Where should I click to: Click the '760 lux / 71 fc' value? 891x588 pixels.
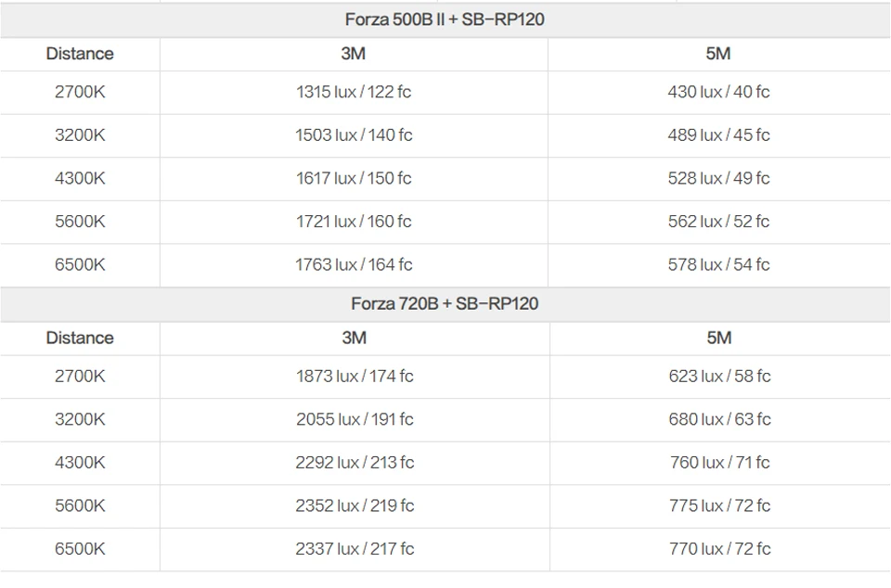[x=719, y=462]
